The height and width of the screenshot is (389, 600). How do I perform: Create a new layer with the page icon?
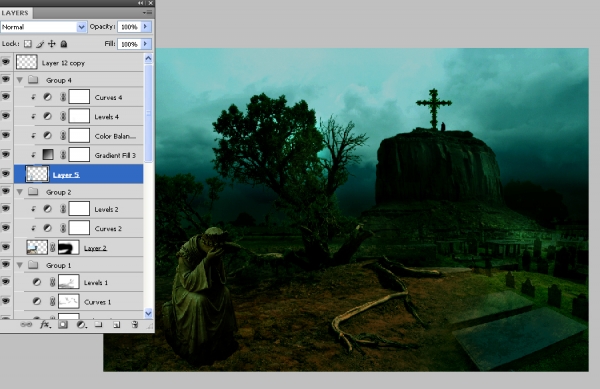[x=117, y=325]
